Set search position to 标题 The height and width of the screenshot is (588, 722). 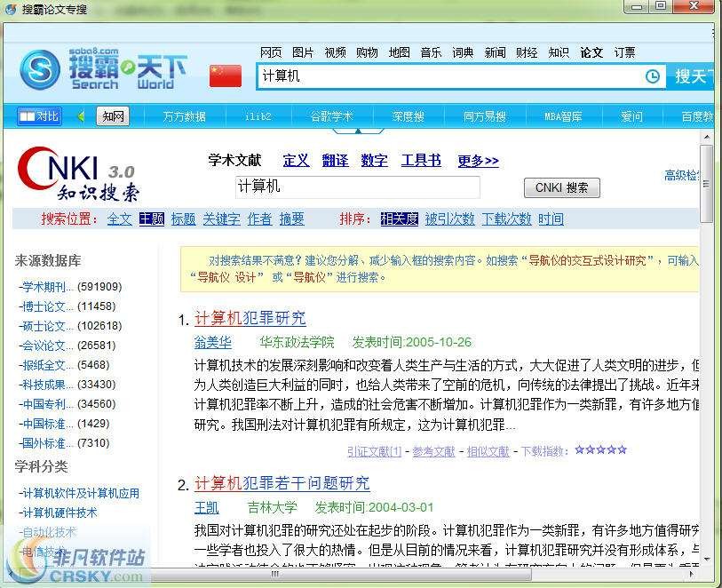point(183,219)
